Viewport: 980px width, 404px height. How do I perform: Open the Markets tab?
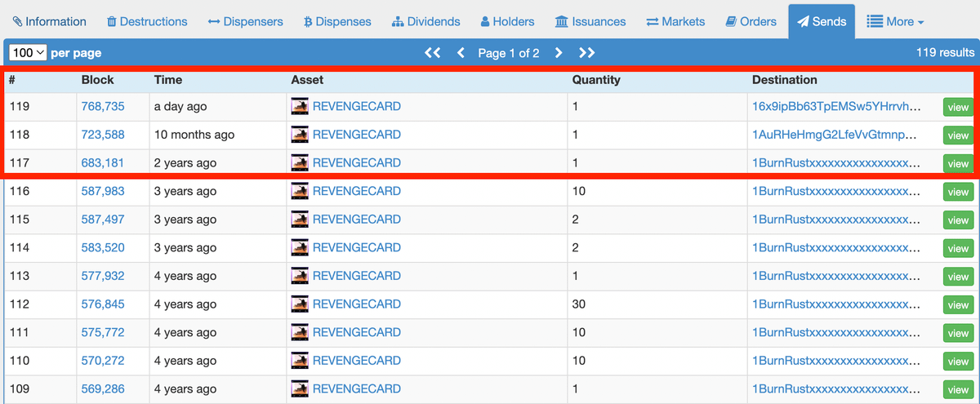click(675, 21)
